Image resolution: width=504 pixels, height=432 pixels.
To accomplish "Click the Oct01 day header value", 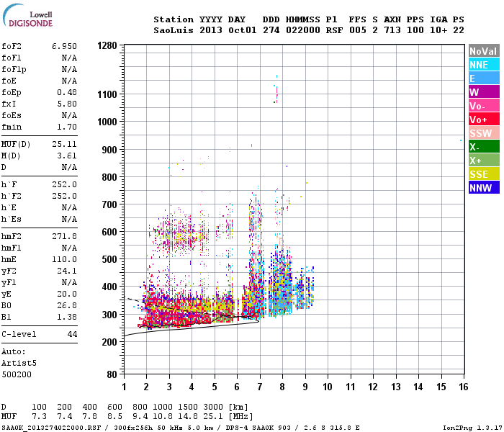I will click(x=243, y=30).
